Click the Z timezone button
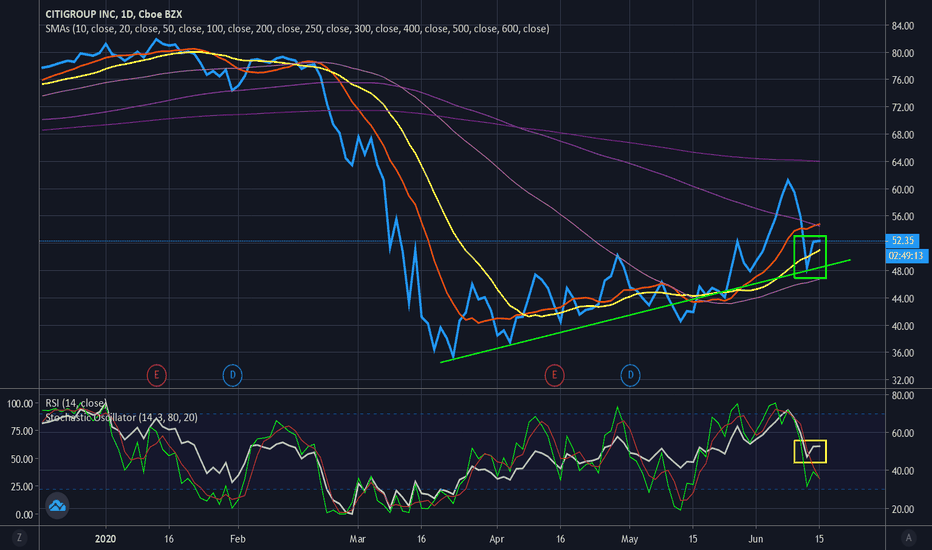The image size is (932, 550). (x=20, y=538)
